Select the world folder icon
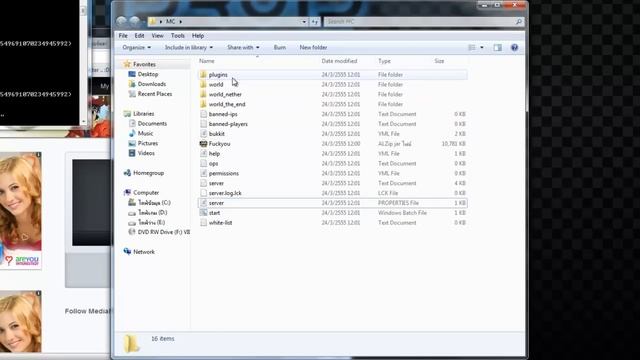640x360 pixels. 203,84
